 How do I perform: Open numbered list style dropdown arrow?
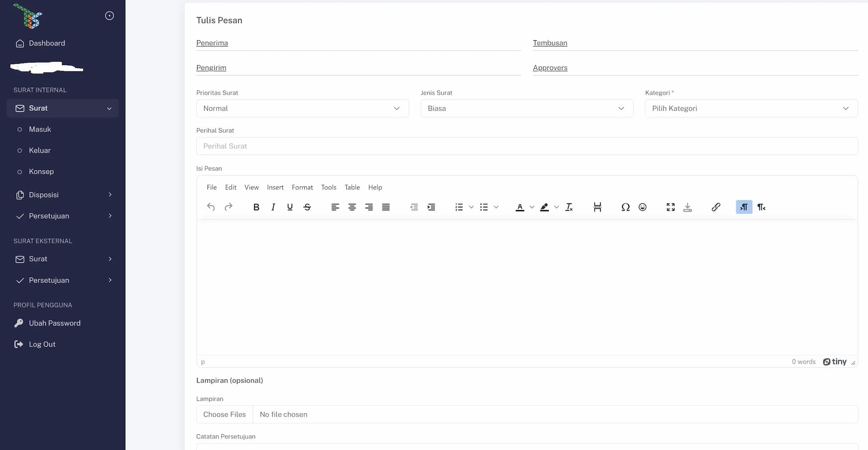(471, 207)
